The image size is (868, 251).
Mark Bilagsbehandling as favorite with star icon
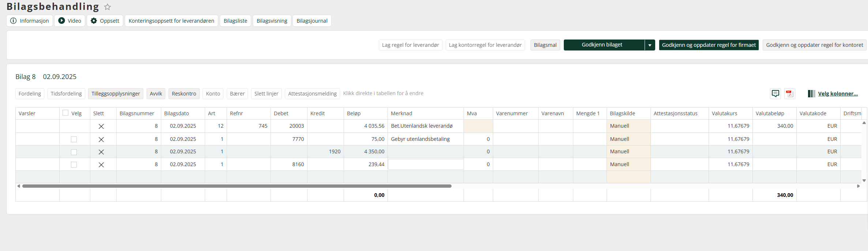(x=107, y=7)
